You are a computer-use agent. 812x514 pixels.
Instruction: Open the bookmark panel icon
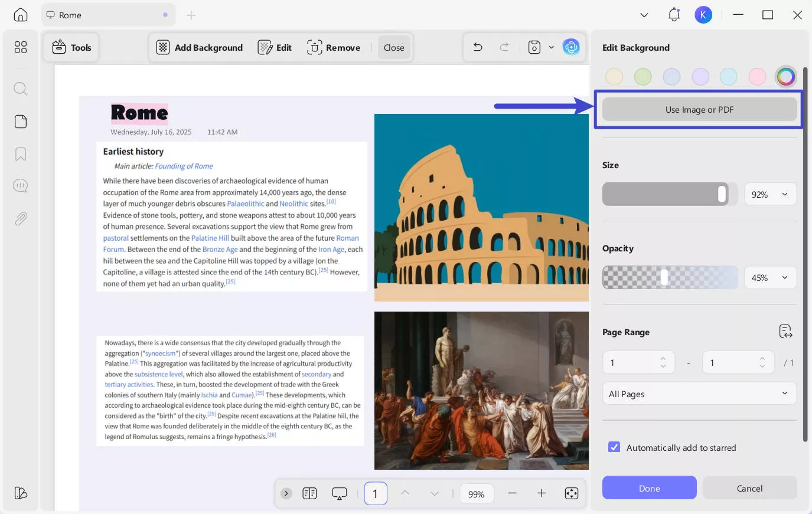tap(21, 154)
